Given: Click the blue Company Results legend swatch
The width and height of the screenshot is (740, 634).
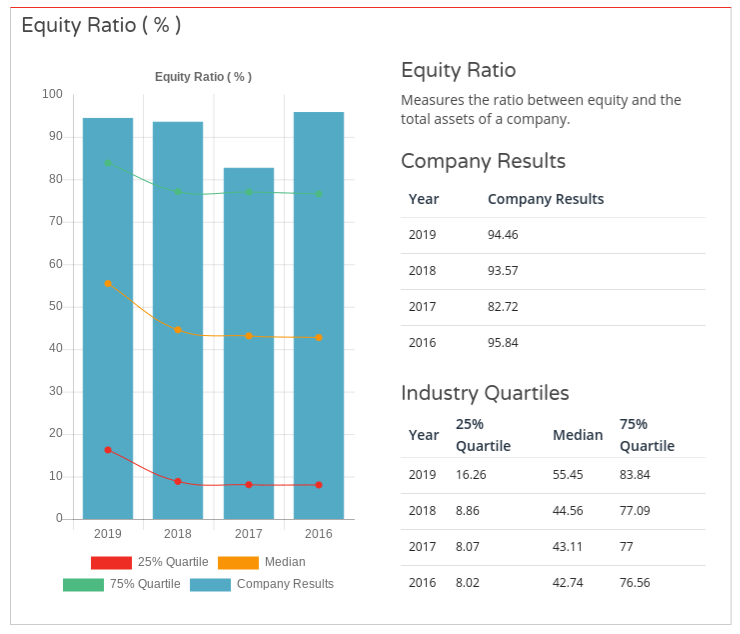Looking at the screenshot, I should coord(210,584).
